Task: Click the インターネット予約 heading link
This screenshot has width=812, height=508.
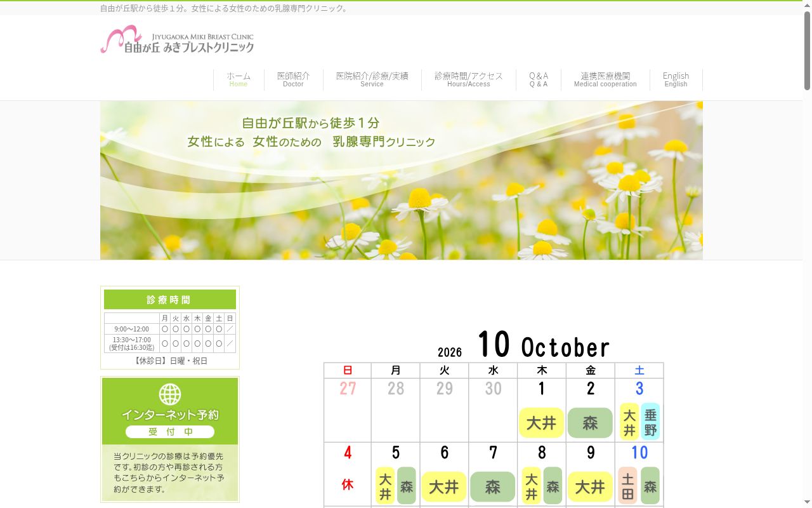Action: point(170,415)
